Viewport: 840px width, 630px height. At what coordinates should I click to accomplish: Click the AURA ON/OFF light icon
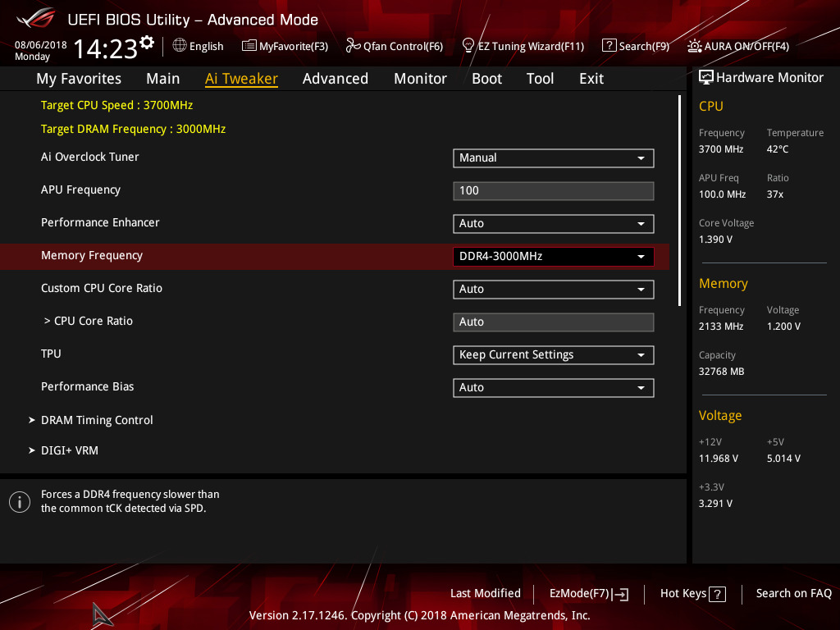point(694,46)
